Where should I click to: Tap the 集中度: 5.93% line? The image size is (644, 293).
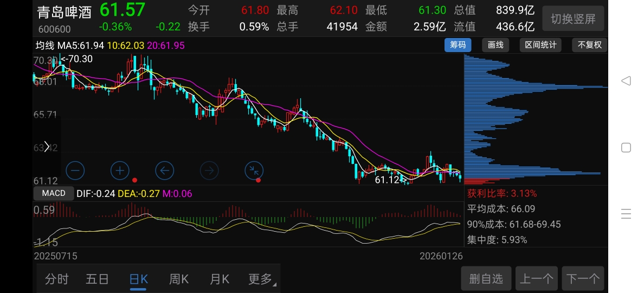click(x=497, y=240)
